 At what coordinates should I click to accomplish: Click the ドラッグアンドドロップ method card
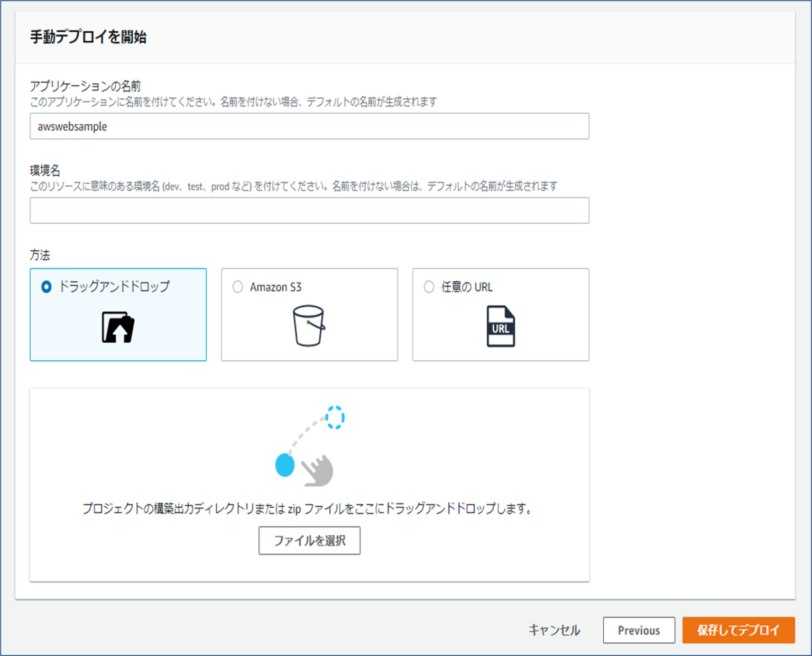pos(118,315)
